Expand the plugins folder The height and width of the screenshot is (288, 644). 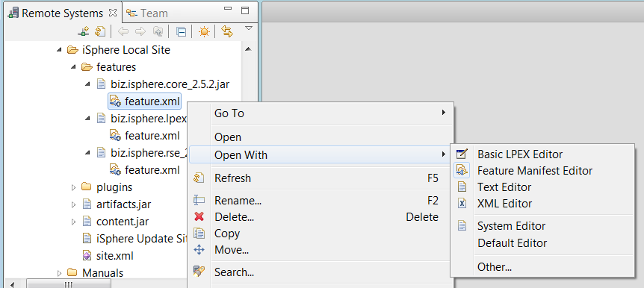click(73, 187)
